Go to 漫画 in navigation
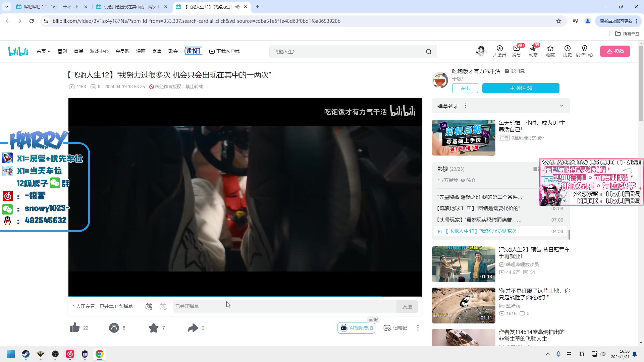644x362 pixels. point(141,51)
